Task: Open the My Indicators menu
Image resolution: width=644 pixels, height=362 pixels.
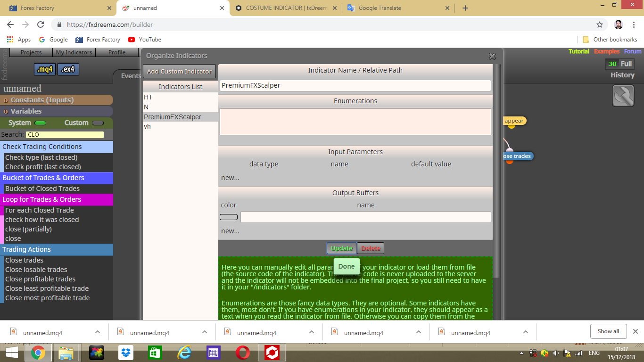Action: (x=74, y=52)
